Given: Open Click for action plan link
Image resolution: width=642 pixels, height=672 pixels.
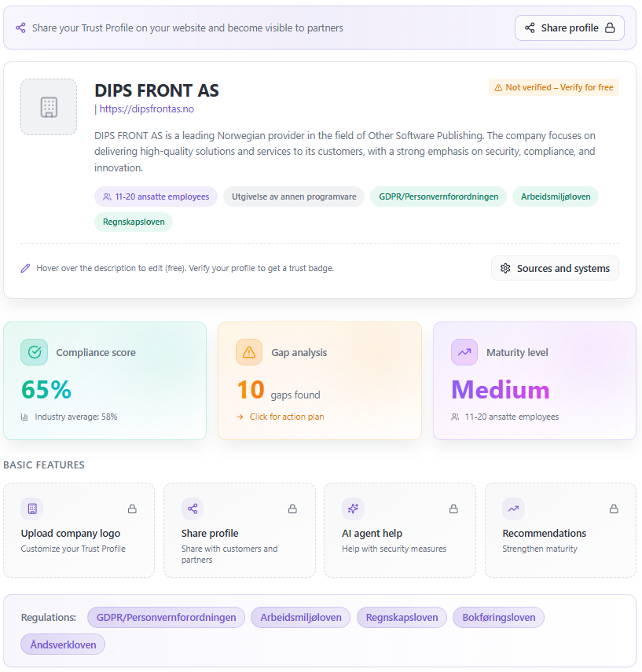Looking at the screenshot, I should 287,417.
